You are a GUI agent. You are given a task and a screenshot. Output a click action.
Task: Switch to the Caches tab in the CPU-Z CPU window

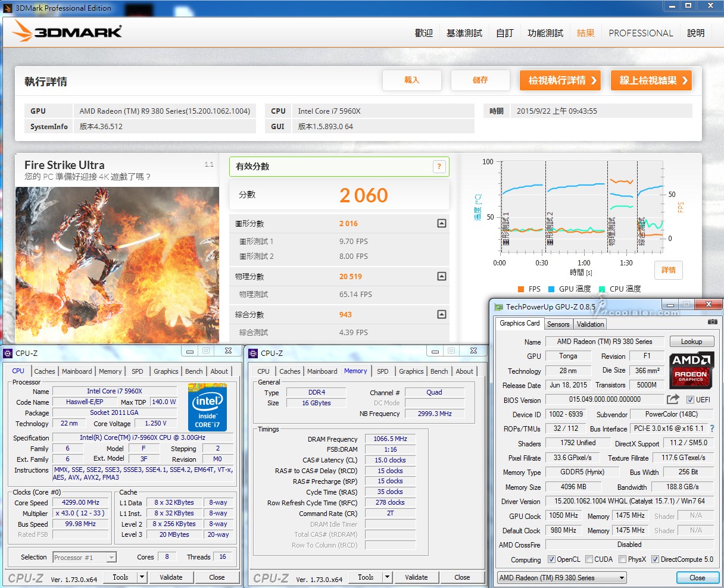click(45, 371)
